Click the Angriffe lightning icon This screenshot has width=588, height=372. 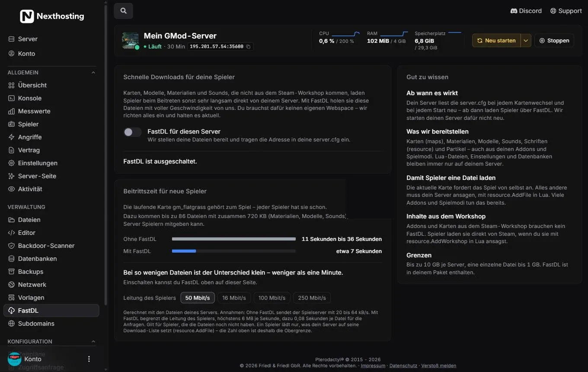click(12, 137)
